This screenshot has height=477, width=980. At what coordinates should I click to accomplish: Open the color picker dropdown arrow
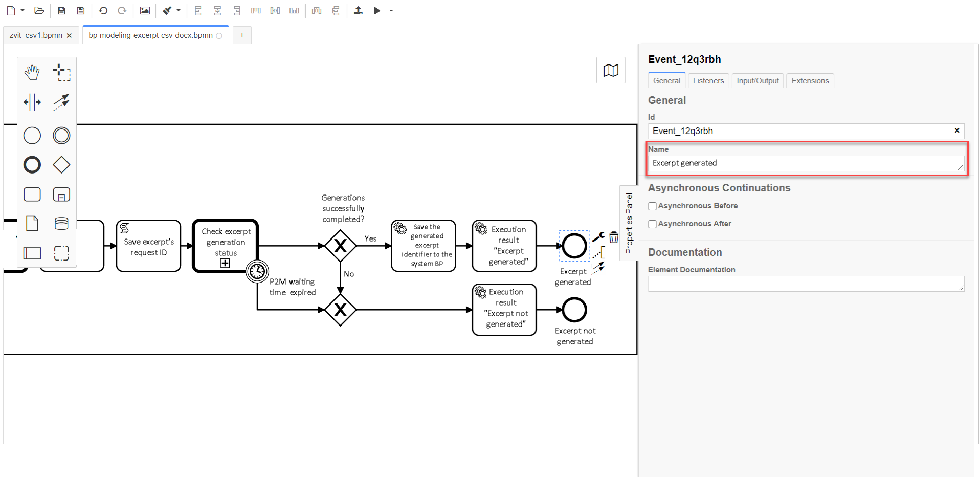(179, 10)
